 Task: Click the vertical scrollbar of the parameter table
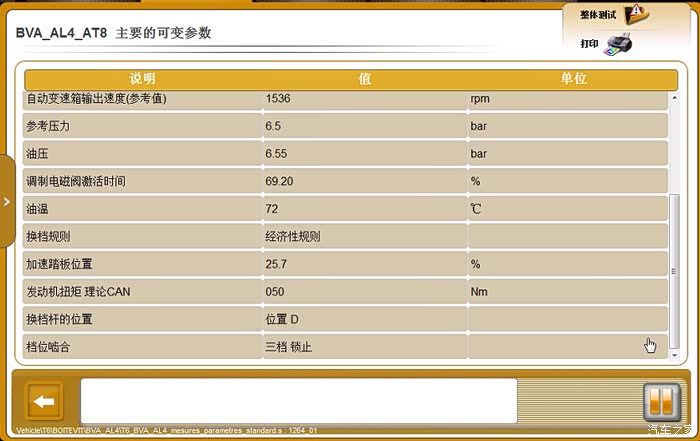[x=674, y=270]
